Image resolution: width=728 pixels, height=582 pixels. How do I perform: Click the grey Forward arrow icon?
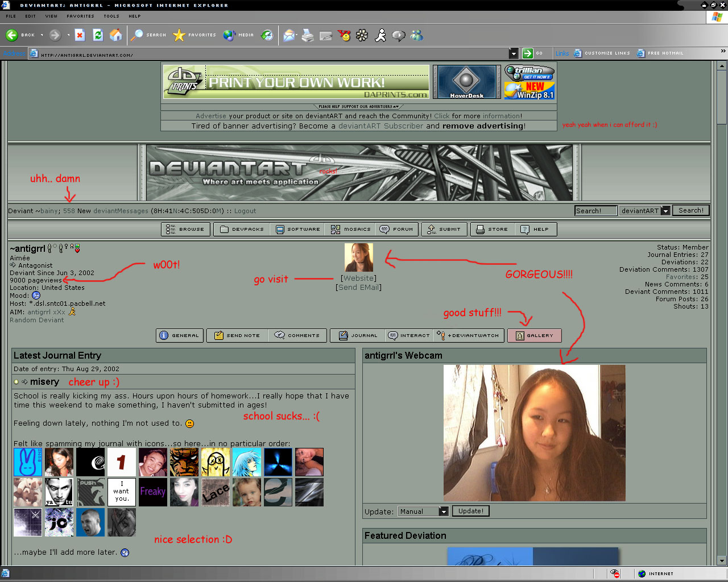55,35
